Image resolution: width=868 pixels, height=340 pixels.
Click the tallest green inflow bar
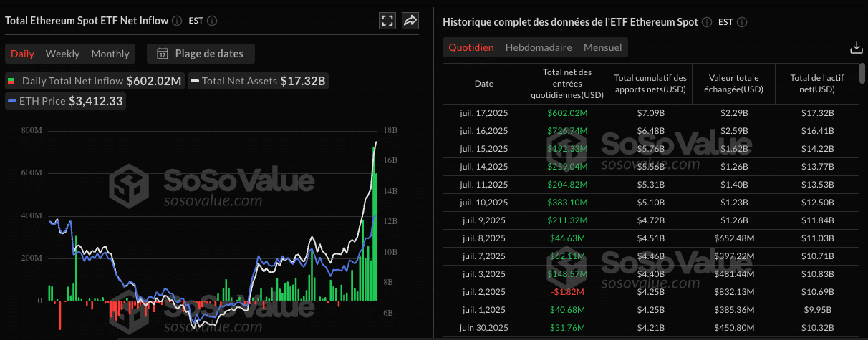coord(373,223)
